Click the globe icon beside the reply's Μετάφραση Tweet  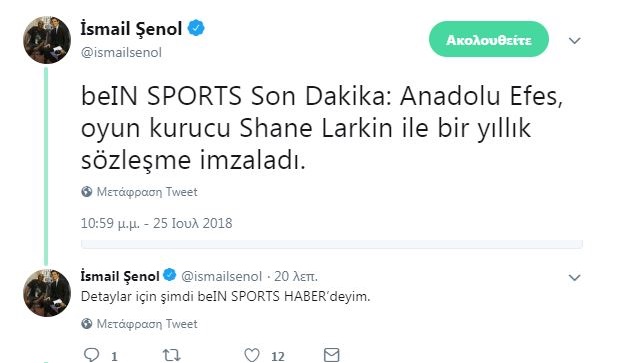87,324
